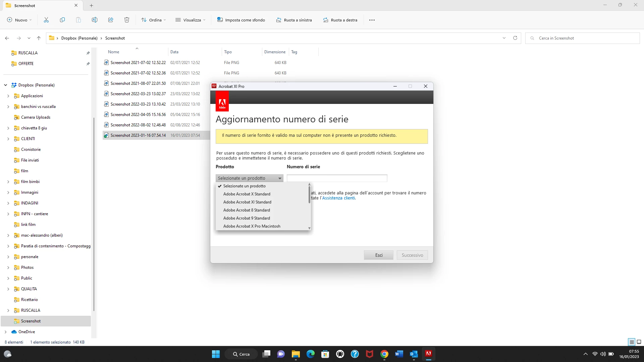The width and height of the screenshot is (644, 362).
Task: Open the clock and date in tray
Action: tap(629, 354)
